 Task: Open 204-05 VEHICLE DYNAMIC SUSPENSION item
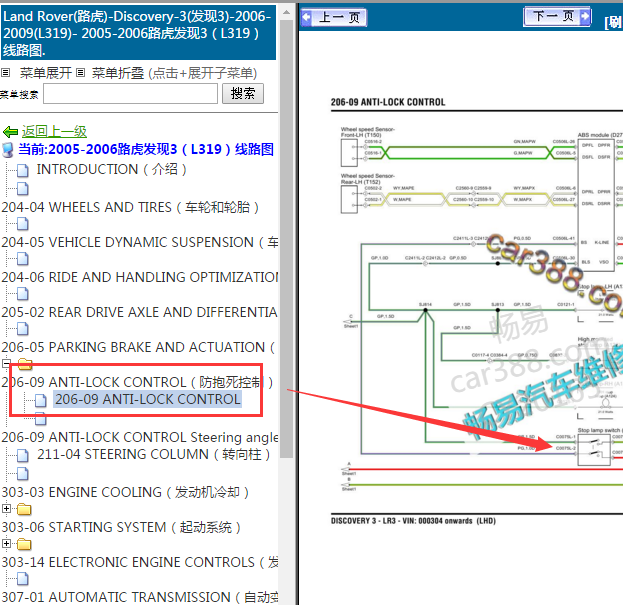(139, 242)
